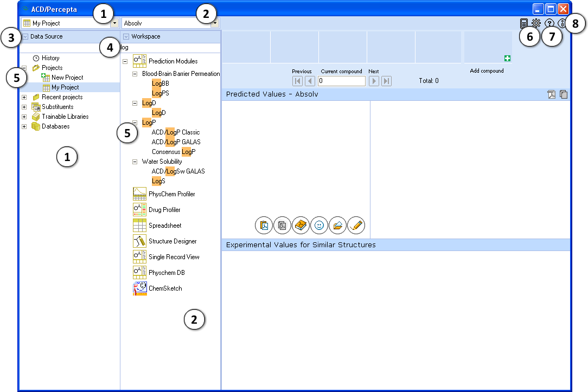Open the calculator icon in top toolbar

click(x=524, y=24)
